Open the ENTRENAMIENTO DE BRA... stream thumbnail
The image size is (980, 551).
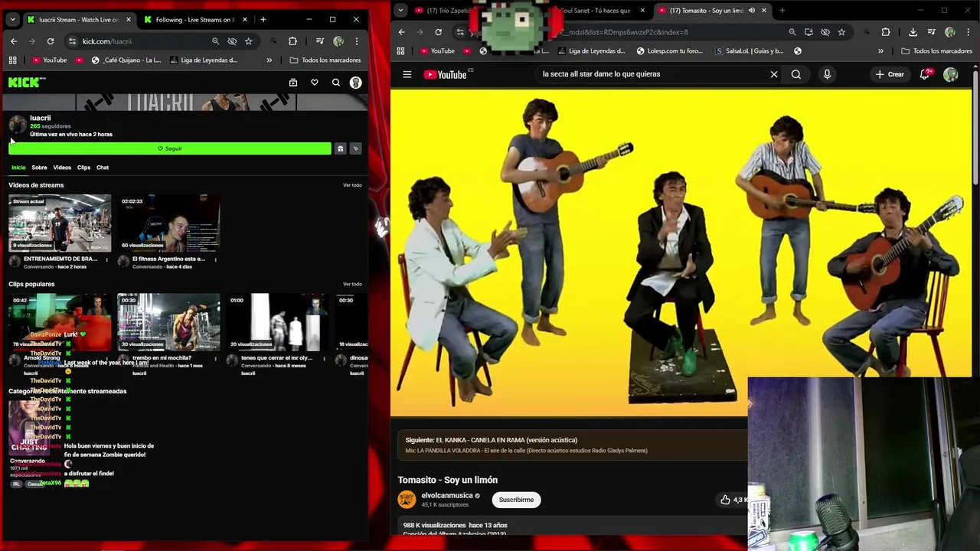point(60,223)
